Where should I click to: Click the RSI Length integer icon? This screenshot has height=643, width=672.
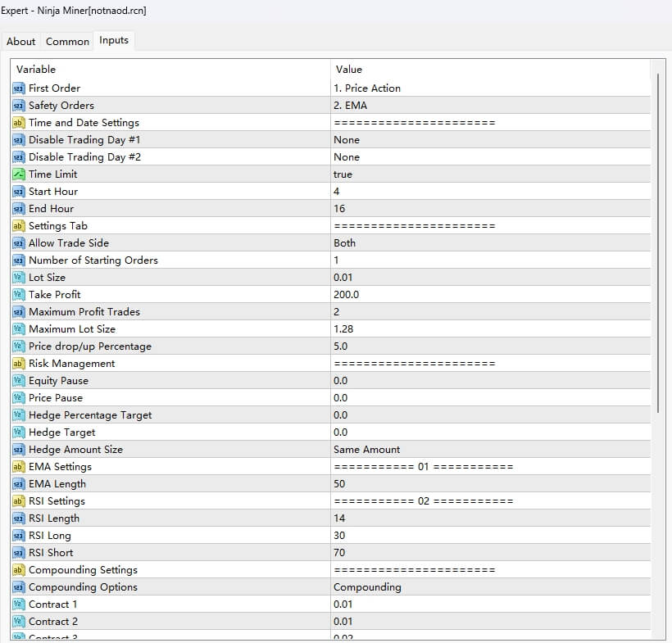pos(18,518)
